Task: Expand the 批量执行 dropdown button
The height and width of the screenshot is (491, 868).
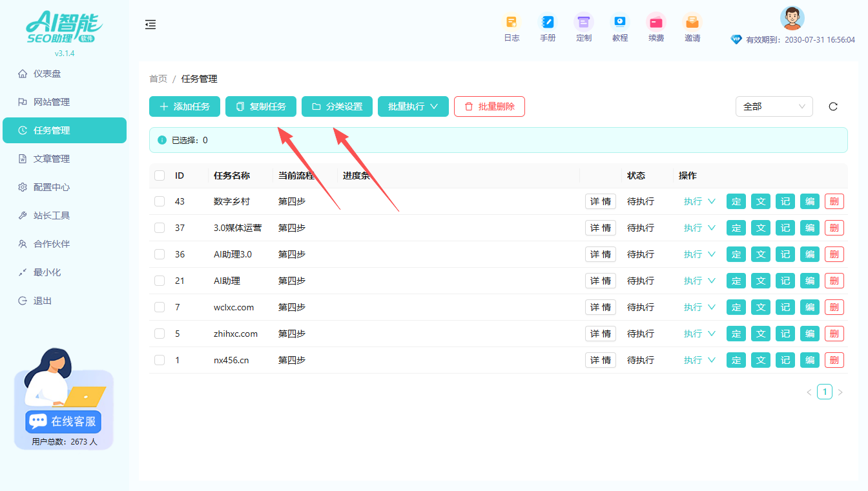Action: [x=413, y=106]
